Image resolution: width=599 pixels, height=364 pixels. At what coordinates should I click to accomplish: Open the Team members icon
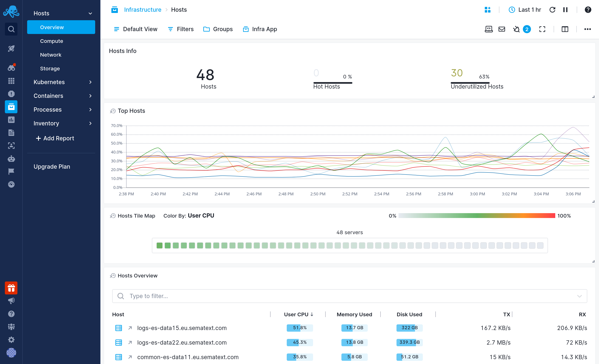pyautogui.click(x=12, y=326)
